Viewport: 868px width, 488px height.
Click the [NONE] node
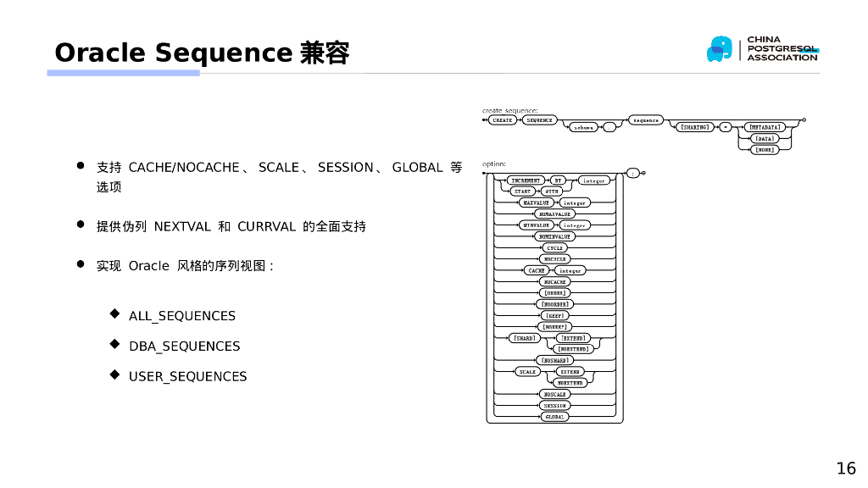(x=765, y=150)
